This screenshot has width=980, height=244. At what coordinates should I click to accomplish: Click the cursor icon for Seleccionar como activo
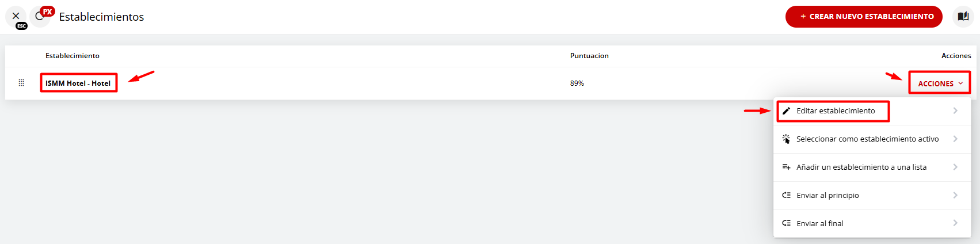pyautogui.click(x=786, y=139)
